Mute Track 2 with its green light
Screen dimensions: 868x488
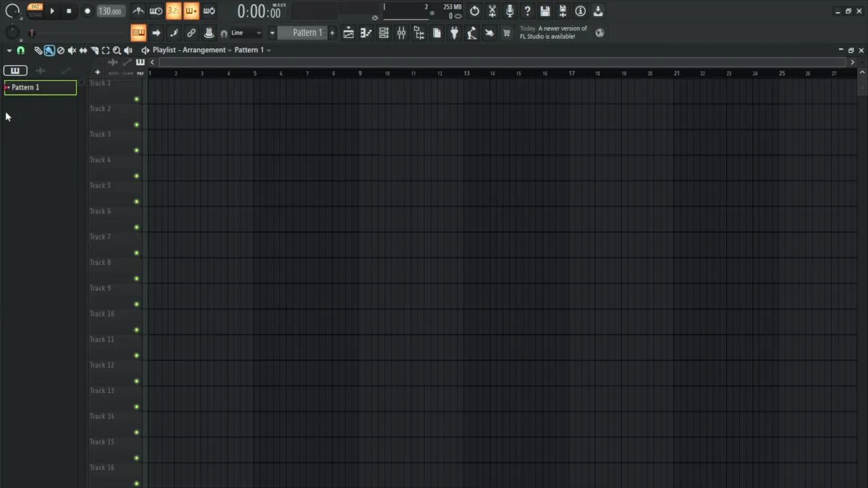[x=136, y=125]
